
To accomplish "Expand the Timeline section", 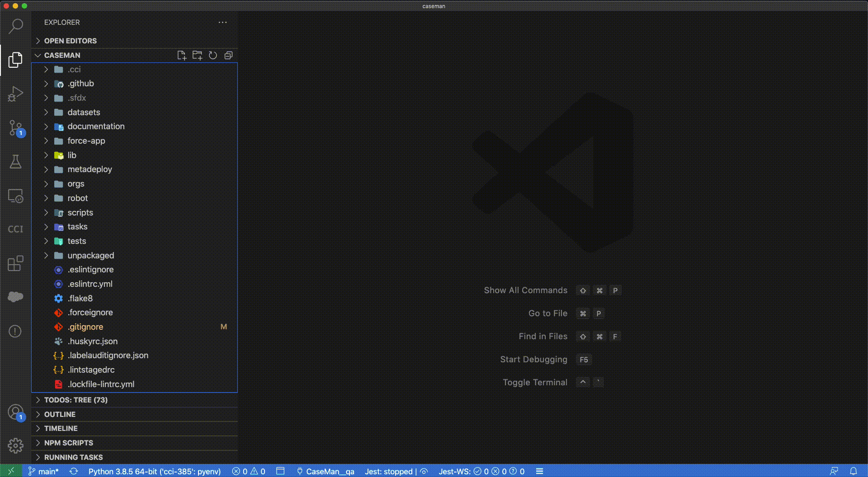I will click(135, 428).
